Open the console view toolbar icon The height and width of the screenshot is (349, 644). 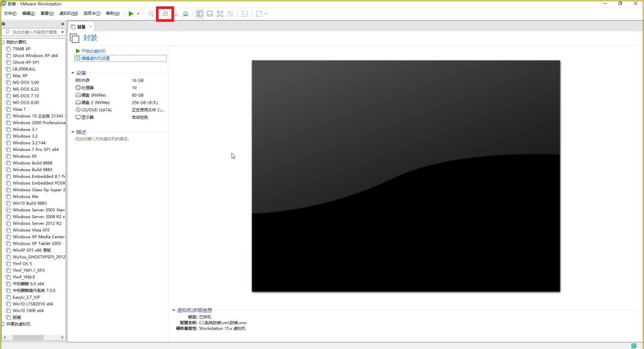(245, 13)
